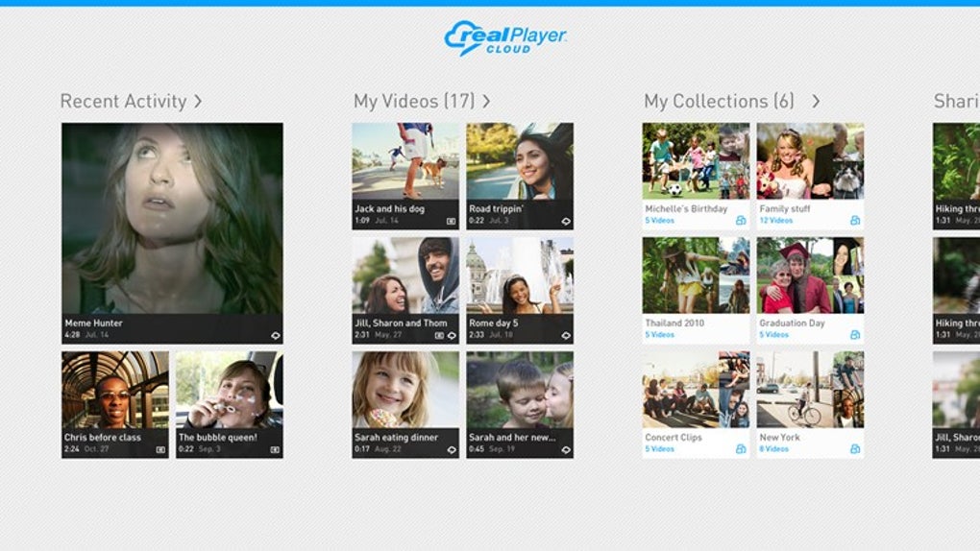
Task: Click the 5 Videos link under Michelle's Birthday
Action: coord(659,221)
